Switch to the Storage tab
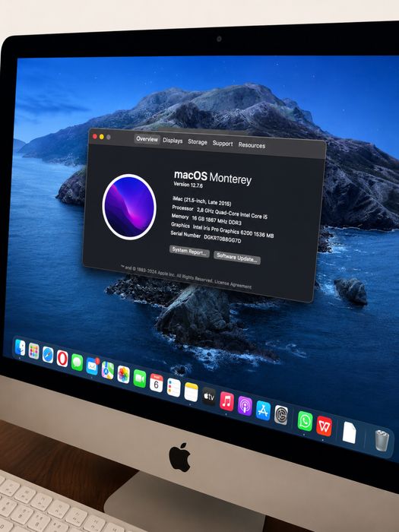 click(198, 142)
